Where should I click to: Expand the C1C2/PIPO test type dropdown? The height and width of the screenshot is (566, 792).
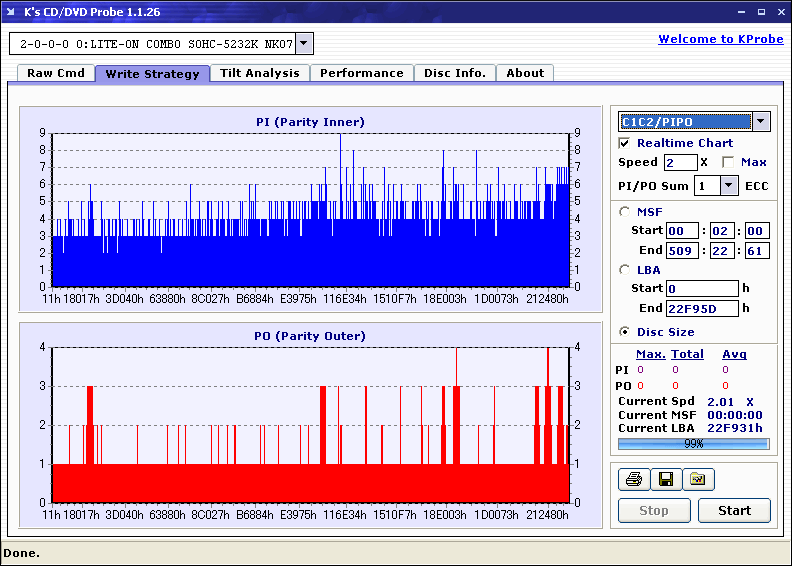pos(761,122)
